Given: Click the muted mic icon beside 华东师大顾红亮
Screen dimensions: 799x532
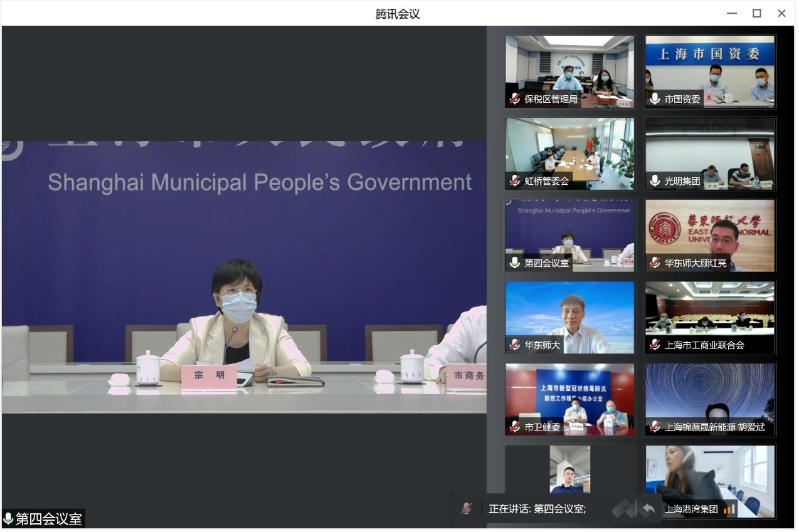Looking at the screenshot, I should (x=655, y=263).
